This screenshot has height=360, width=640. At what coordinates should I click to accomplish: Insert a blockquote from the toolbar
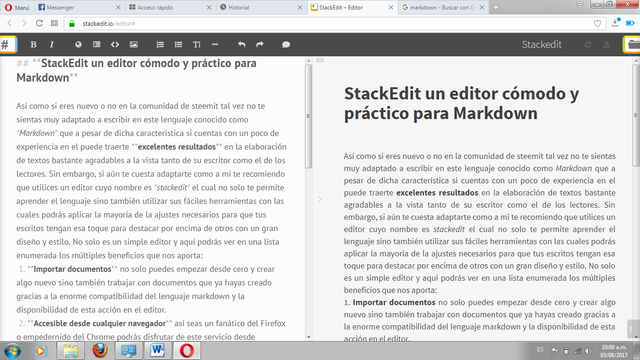[96, 44]
